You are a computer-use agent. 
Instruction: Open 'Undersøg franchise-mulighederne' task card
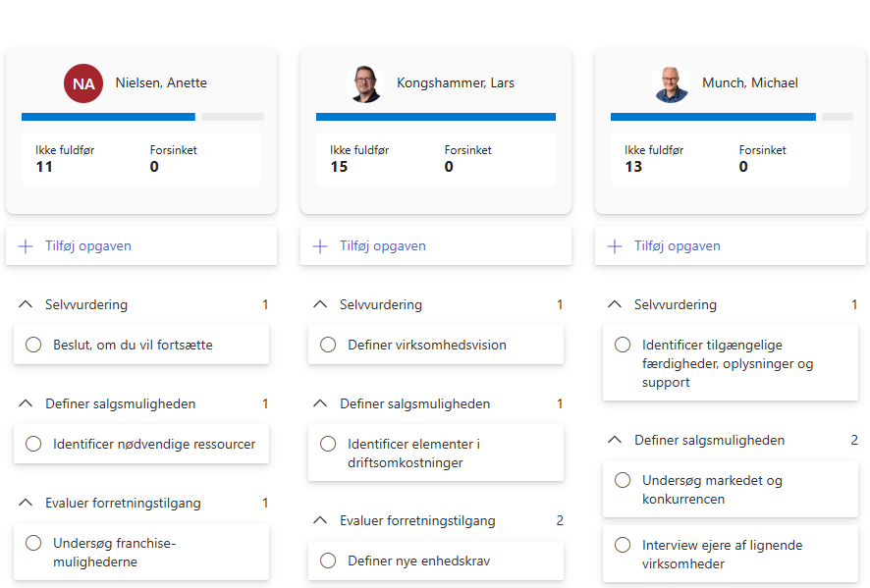tap(141, 552)
